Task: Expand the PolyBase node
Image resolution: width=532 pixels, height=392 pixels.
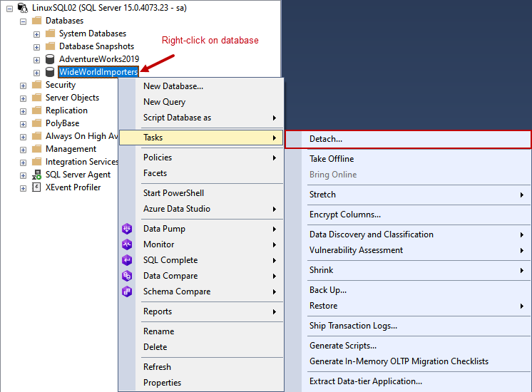Action: point(23,124)
